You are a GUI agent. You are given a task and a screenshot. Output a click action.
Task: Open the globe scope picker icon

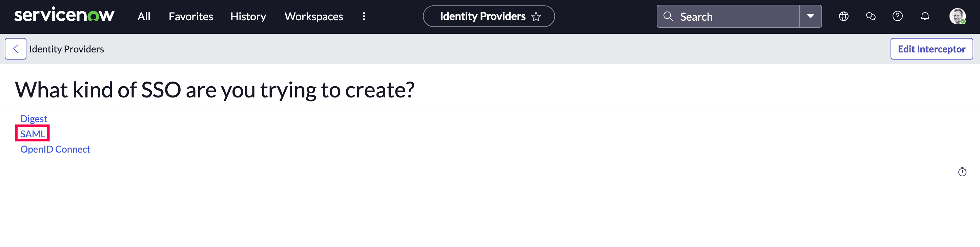point(843,16)
